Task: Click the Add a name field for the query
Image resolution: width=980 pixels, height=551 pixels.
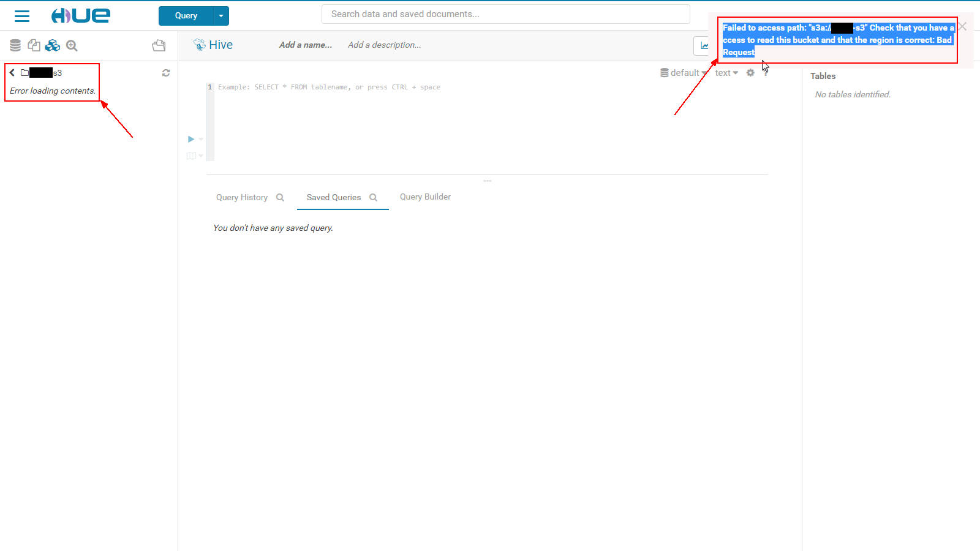Action: 304,45
